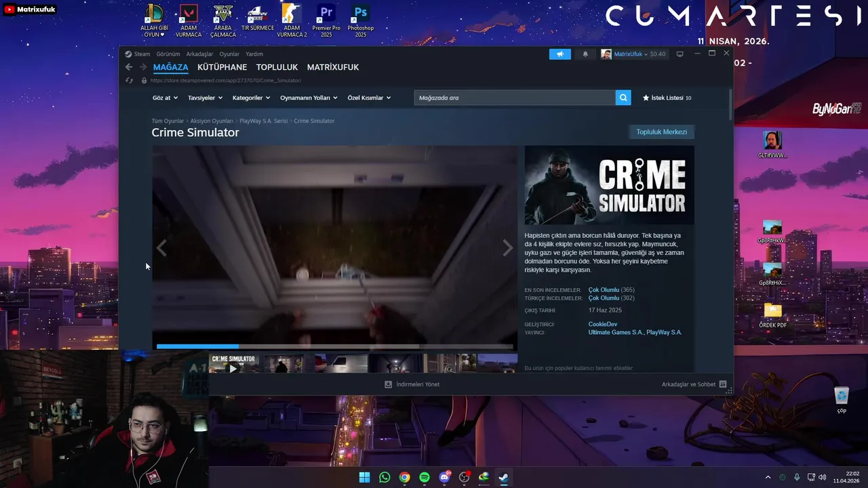868x488 pixels.
Task: Open Google Chrome from the taskbar
Action: click(x=404, y=477)
